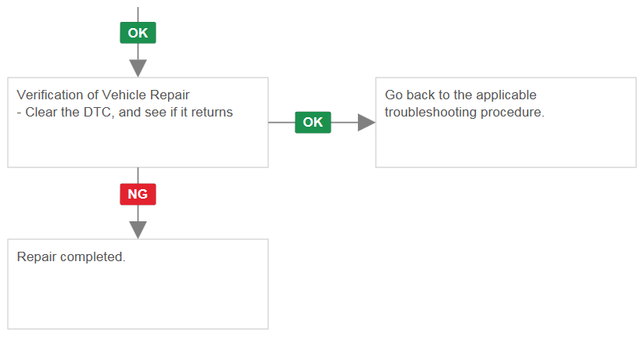Click the connector line between Verification box and NG badge
The width and height of the screenshot is (644, 337).
tap(138, 175)
